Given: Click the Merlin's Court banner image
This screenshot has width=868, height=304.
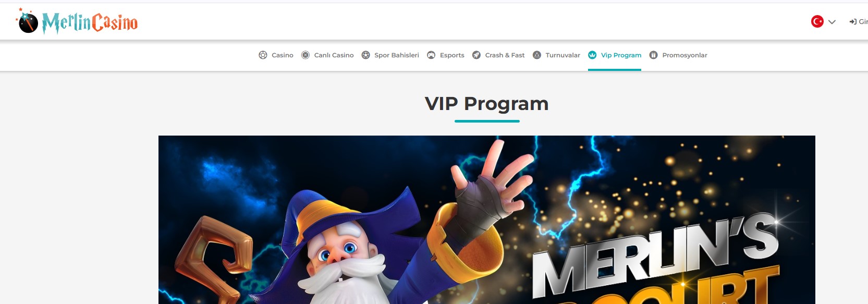Looking at the screenshot, I should (487, 220).
